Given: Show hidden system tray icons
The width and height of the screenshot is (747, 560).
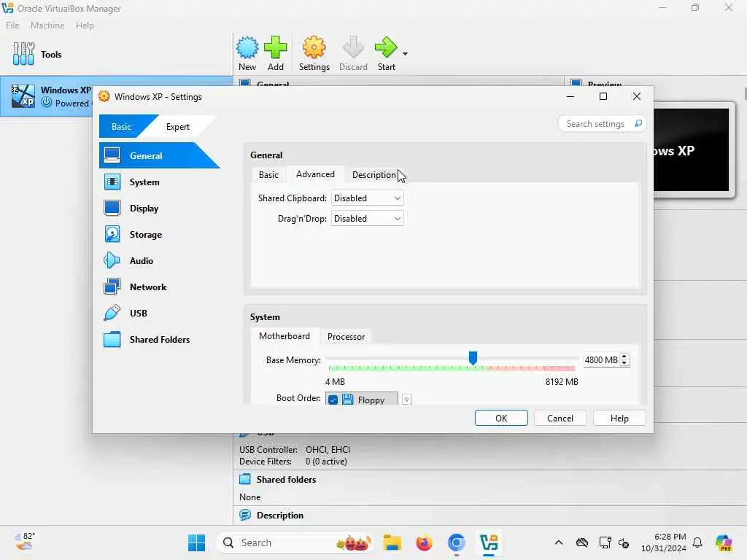Looking at the screenshot, I should (x=558, y=542).
